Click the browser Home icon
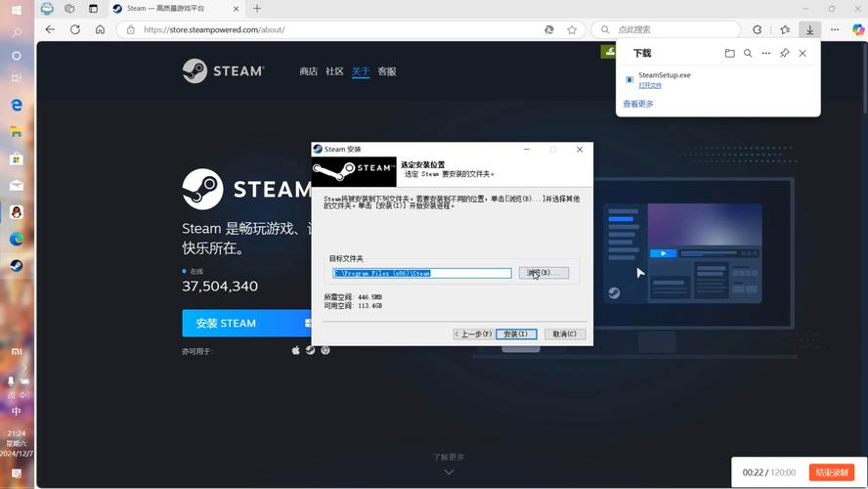Screen dimensions: 868x489 click(x=101, y=29)
